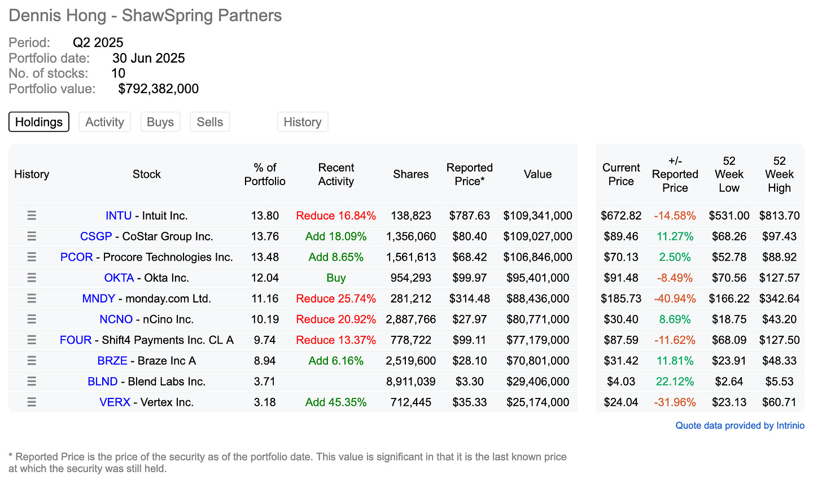Open history icon for PCOR row
This screenshot has height=504, width=822.
[32, 257]
